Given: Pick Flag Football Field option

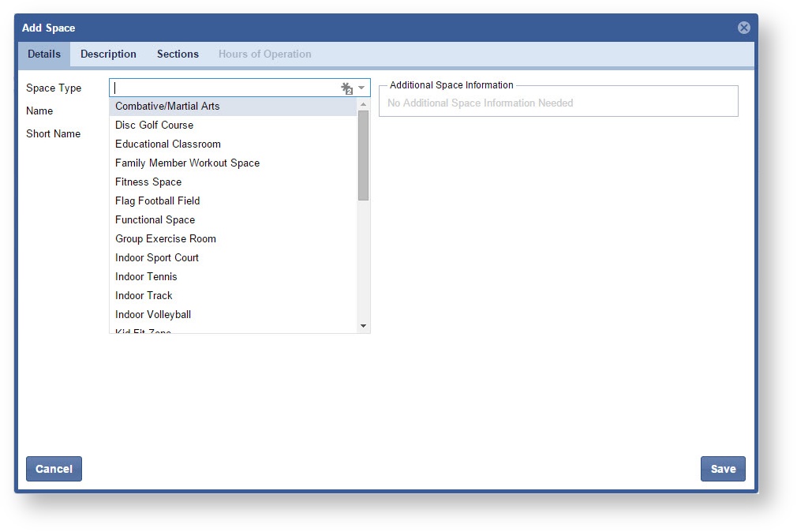Looking at the screenshot, I should click(x=158, y=200).
